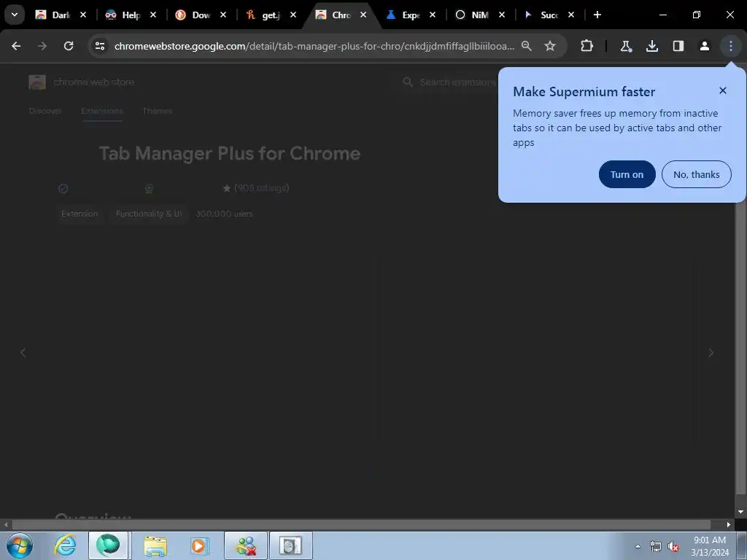Open the three-dot browser menu

coord(730,46)
